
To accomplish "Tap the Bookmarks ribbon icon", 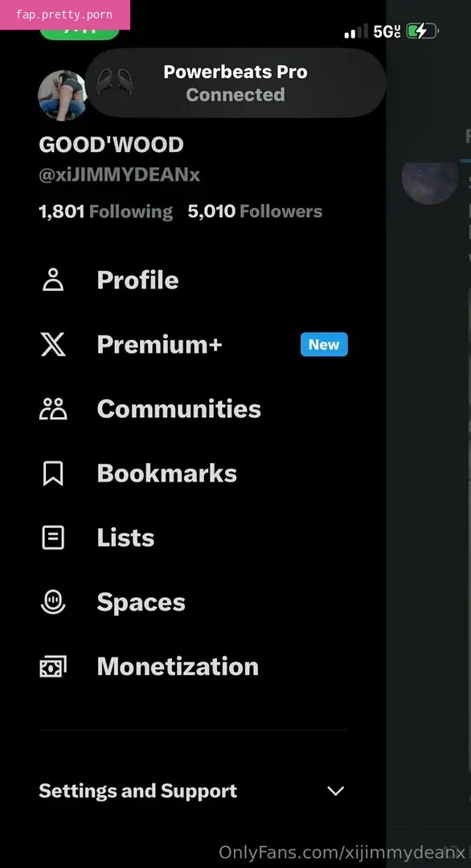I will click(x=53, y=473).
